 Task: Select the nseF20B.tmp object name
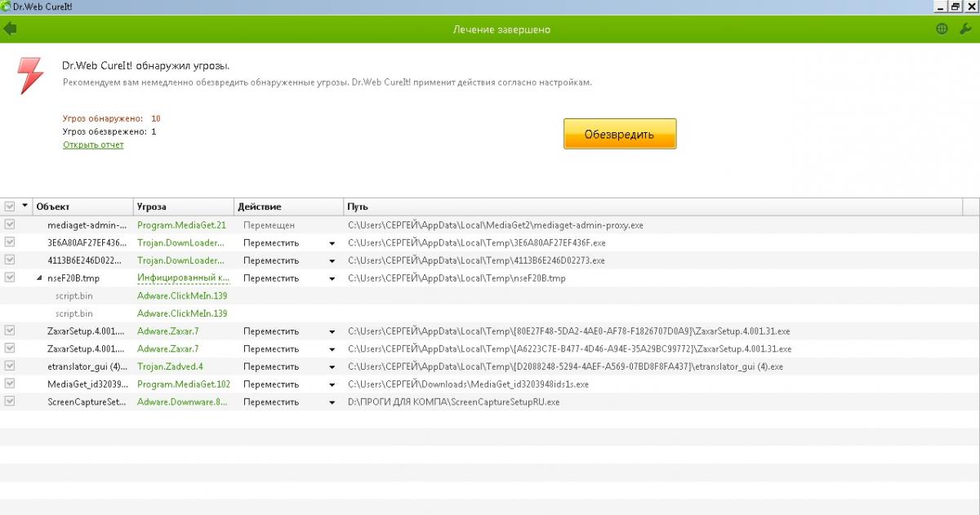(73, 277)
